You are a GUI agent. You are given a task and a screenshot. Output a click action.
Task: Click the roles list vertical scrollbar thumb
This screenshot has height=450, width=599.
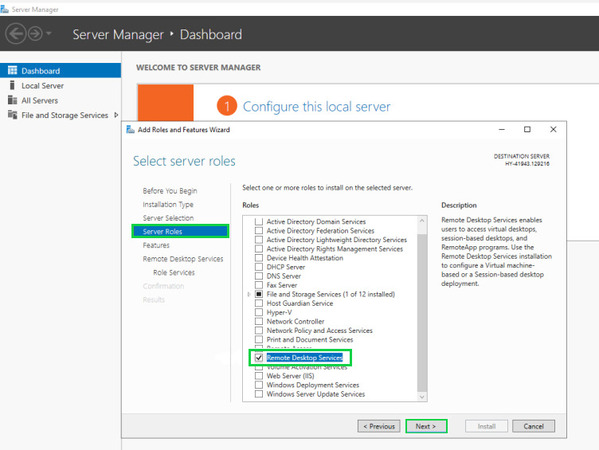point(422,312)
